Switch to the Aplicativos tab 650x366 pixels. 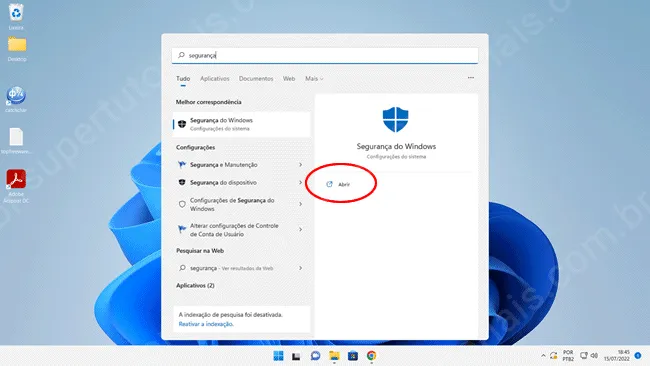pyautogui.click(x=215, y=78)
